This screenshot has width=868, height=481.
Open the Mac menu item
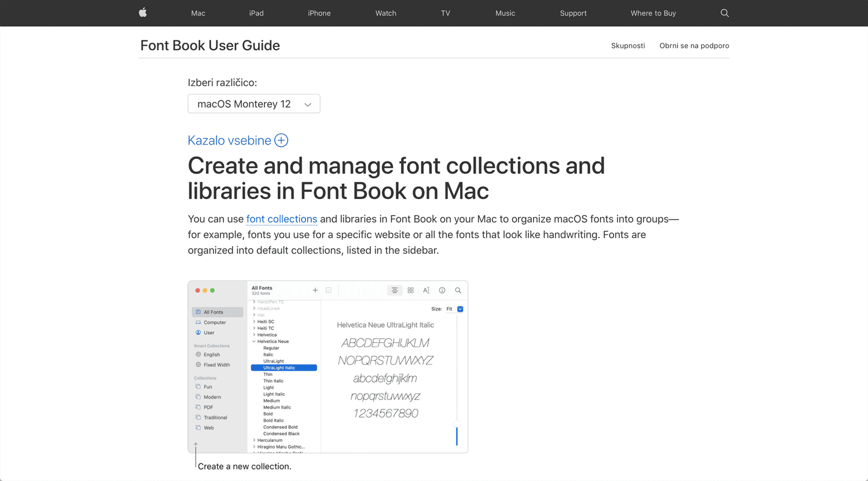(198, 13)
